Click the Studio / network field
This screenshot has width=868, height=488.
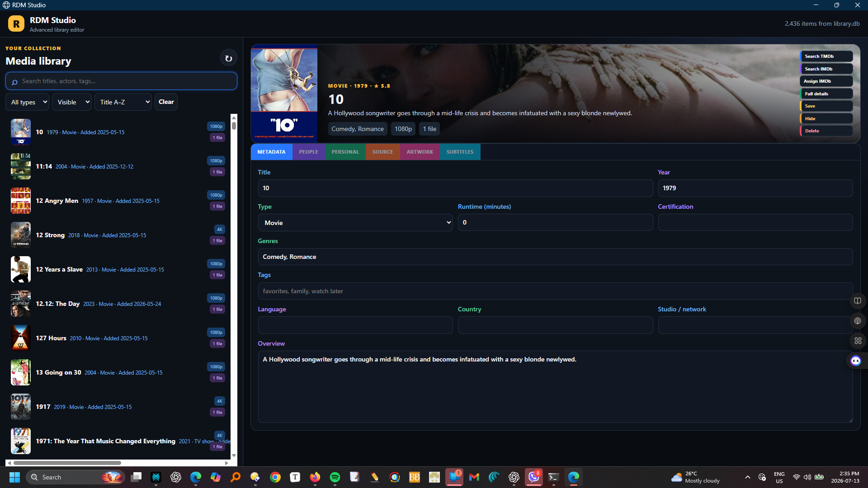(x=755, y=325)
